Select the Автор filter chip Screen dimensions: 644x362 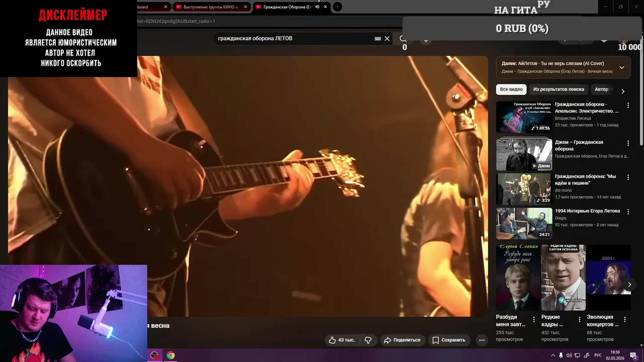pos(602,89)
